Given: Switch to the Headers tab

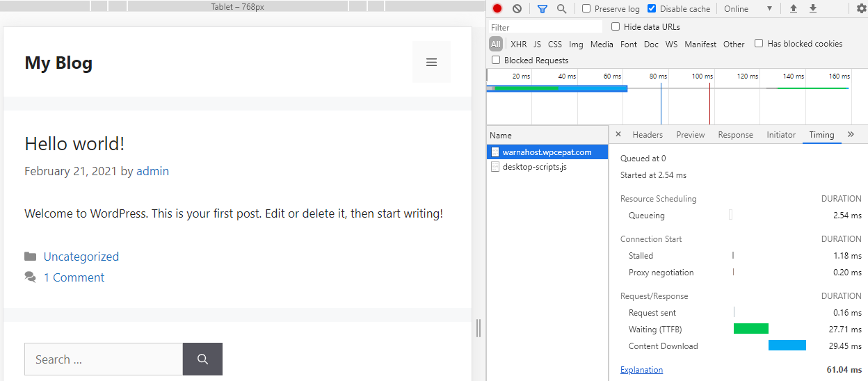Looking at the screenshot, I should pos(647,135).
